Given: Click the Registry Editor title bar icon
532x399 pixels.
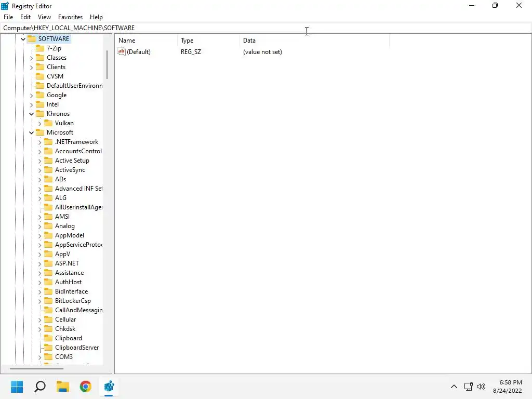Looking at the screenshot, I should (x=5, y=6).
